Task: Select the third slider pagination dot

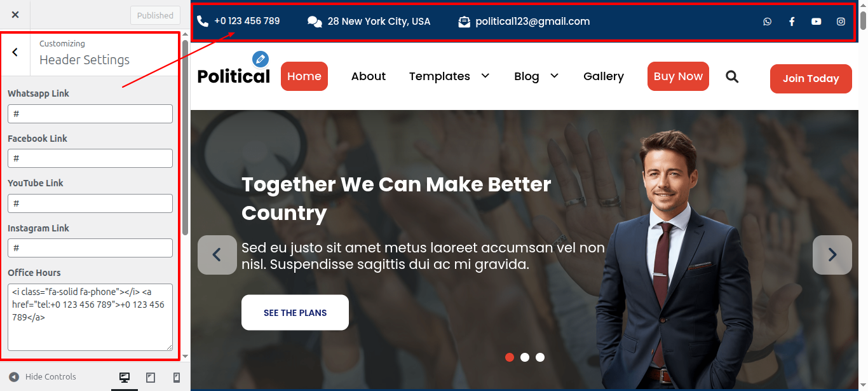Action: pos(540,357)
